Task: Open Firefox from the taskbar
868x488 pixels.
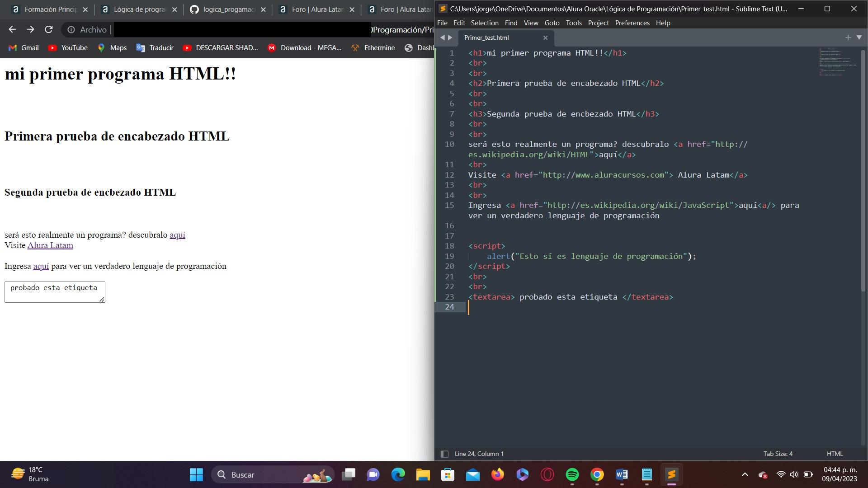Action: [x=497, y=474]
